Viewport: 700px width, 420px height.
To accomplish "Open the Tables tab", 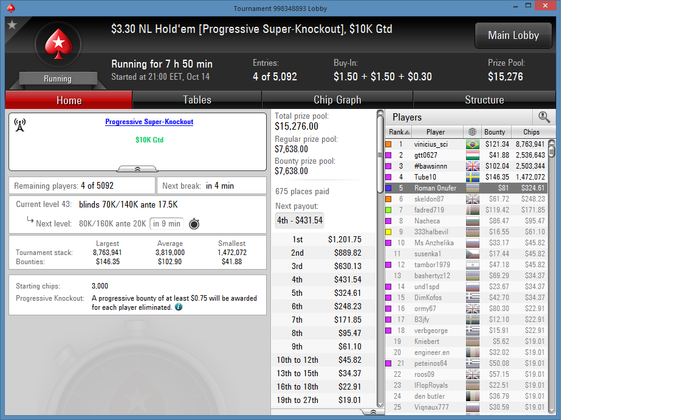I will 197,100.
